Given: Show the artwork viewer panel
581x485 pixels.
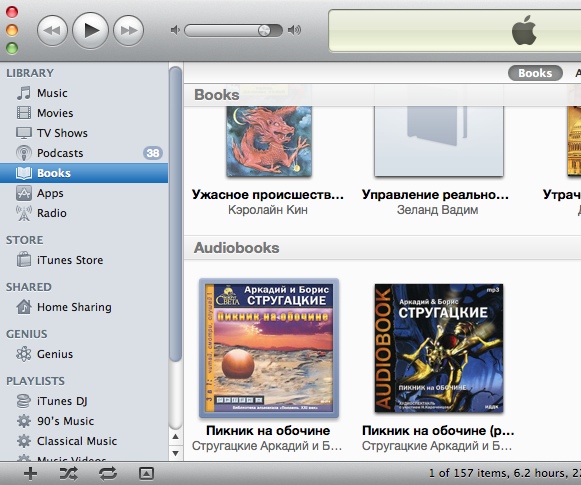Looking at the screenshot, I should click(x=146, y=473).
